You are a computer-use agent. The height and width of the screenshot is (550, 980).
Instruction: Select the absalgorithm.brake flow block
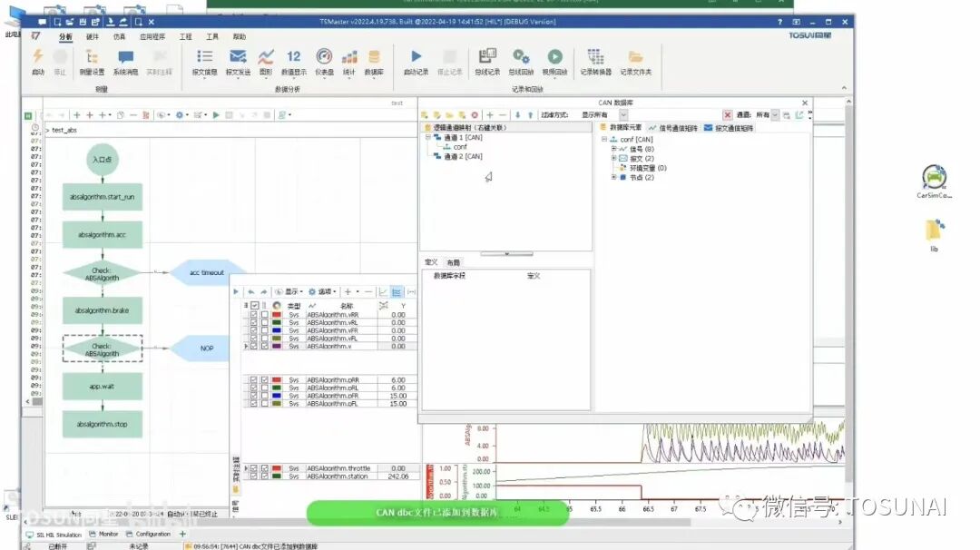(x=103, y=310)
